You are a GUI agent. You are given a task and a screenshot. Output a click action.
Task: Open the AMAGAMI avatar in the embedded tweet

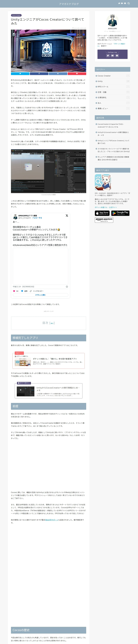[x=15, y=216]
